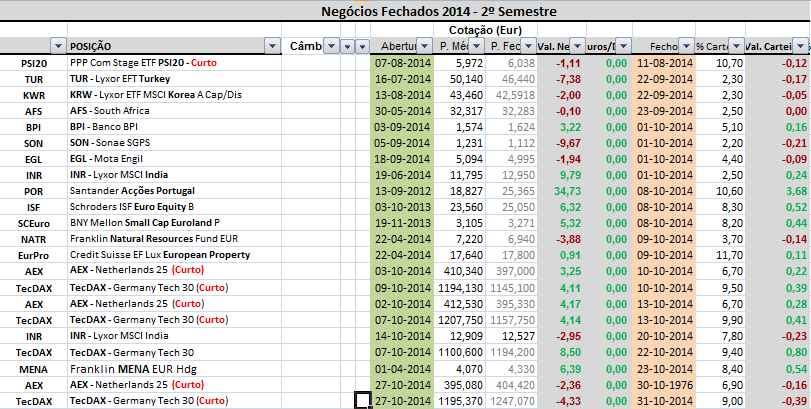Select Santander Acções Portugal cell

(174, 191)
